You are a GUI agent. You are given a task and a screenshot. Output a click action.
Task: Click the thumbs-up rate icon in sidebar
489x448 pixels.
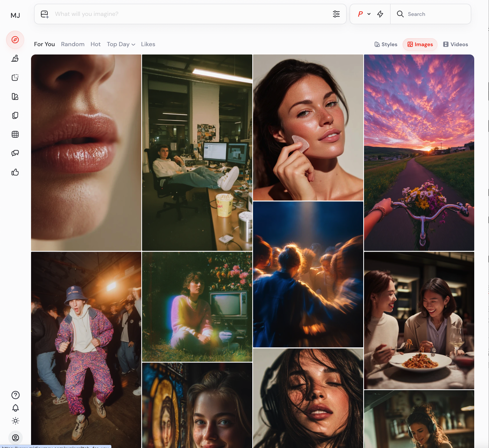tap(15, 173)
